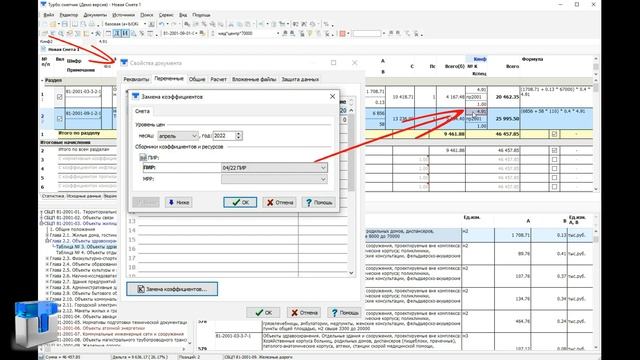Select tree item Глава 2.1. Жилые дома
This screenshot has width=640, height=360.
(83, 235)
